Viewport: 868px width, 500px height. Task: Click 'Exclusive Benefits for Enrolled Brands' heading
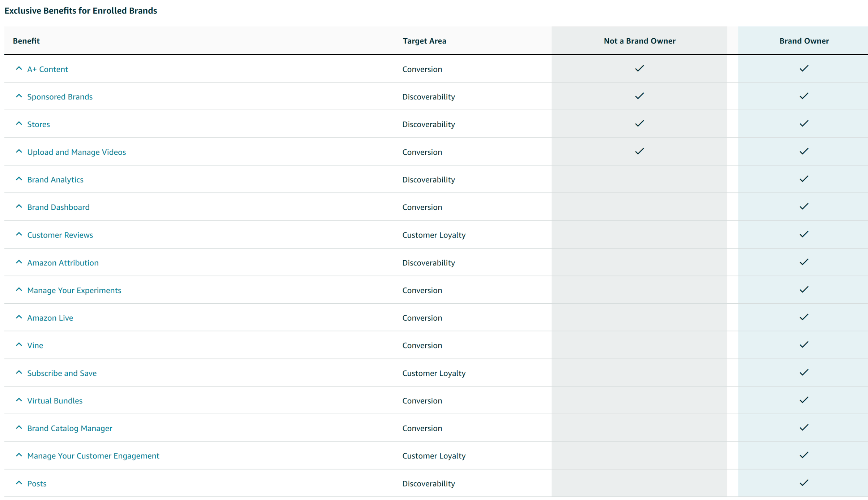pyautogui.click(x=81, y=10)
